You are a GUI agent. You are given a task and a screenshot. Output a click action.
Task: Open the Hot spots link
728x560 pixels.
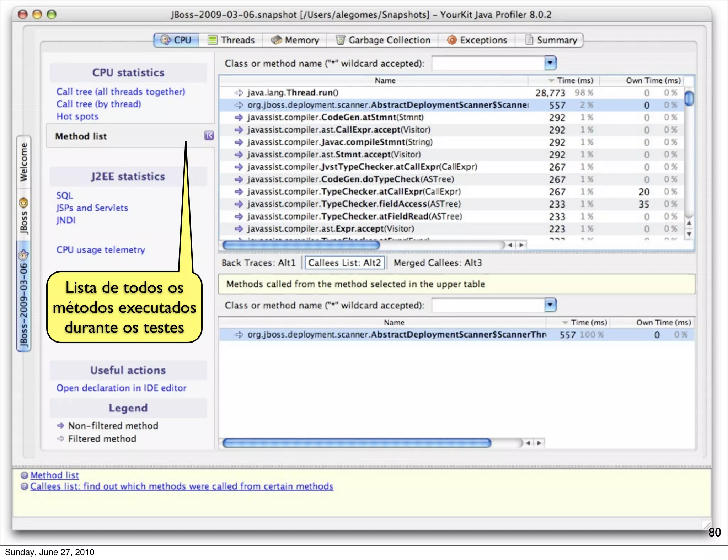[77, 117]
